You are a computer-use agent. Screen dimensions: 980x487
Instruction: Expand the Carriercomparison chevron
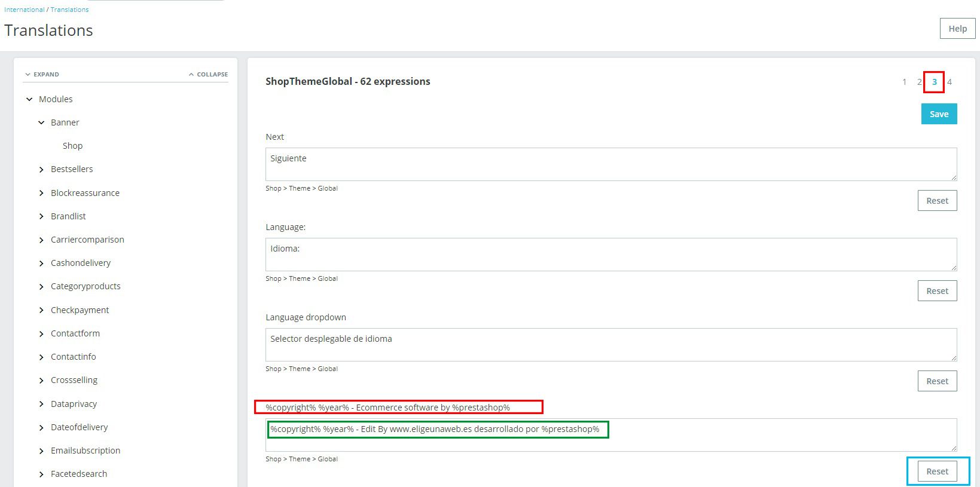pyautogui.click(x=41, y=240)
